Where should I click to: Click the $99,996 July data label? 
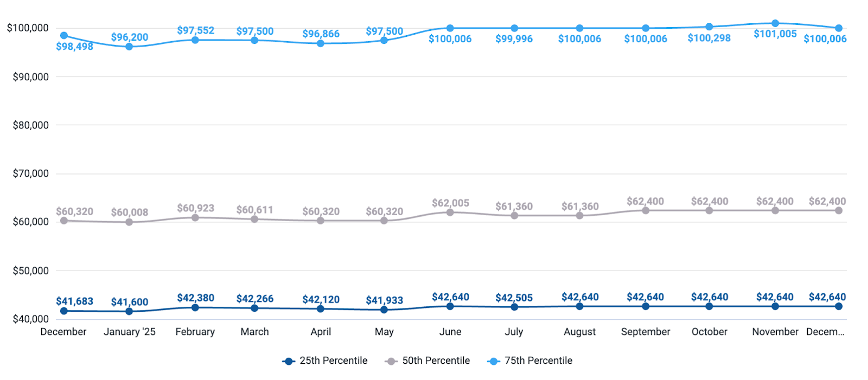click(x=514, y=39)
